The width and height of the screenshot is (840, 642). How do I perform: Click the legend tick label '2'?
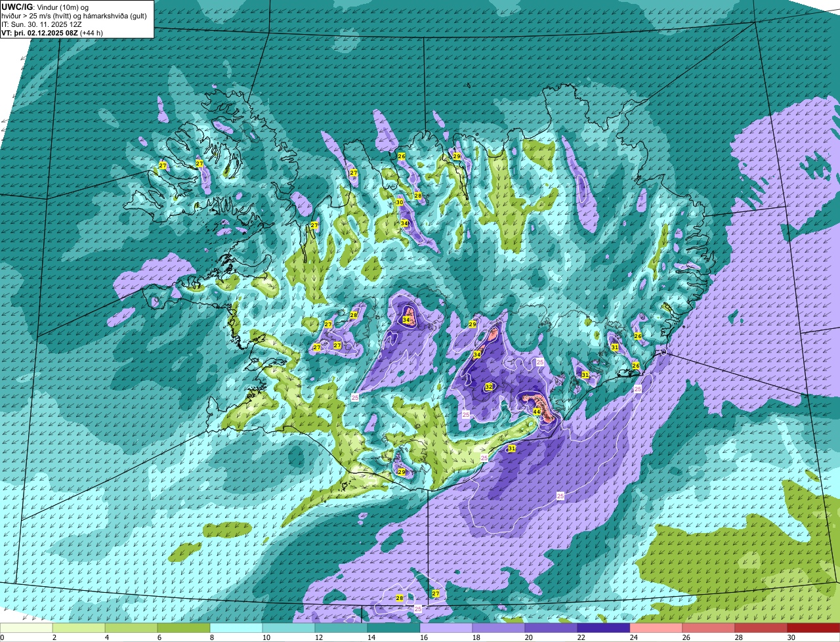tap(54, 637)
